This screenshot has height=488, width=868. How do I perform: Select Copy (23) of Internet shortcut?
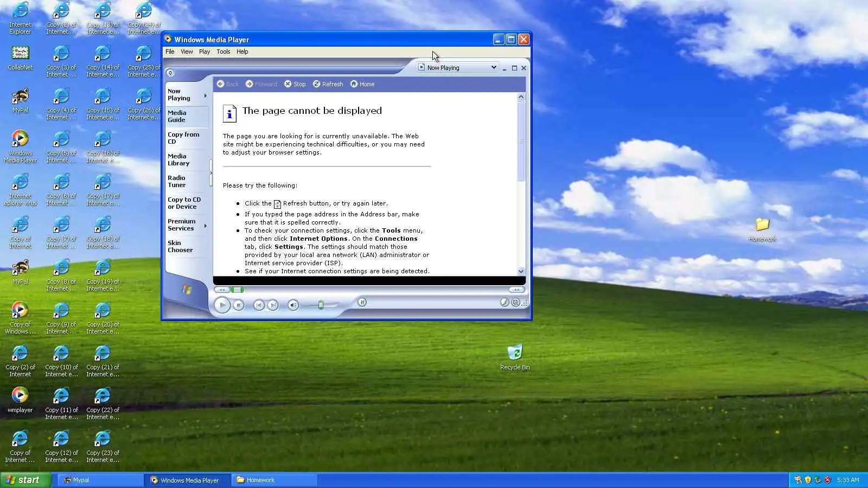[x=103, y=447]
